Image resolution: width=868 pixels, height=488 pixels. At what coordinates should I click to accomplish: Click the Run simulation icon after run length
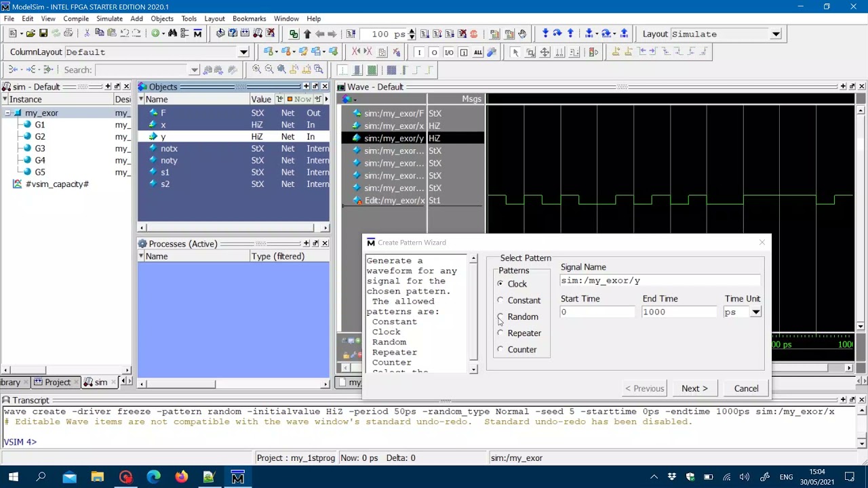[424, 34]
